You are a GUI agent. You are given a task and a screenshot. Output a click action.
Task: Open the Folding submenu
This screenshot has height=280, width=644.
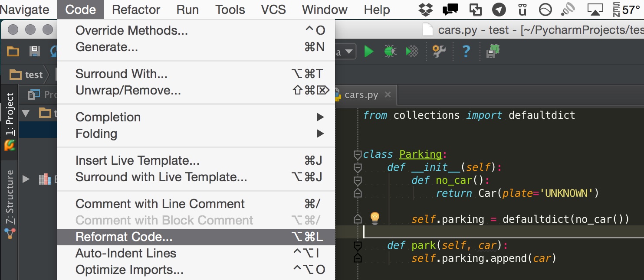[x=196, y=133]
